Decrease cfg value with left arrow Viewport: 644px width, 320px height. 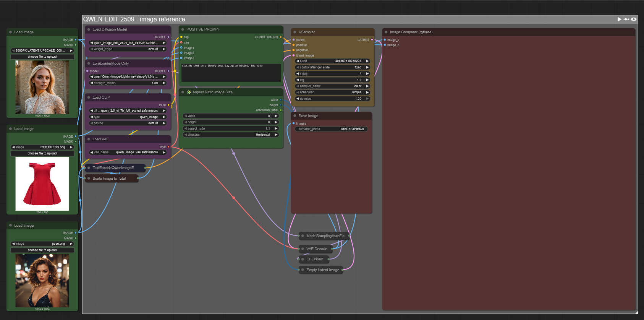click(x=298, y=80)
